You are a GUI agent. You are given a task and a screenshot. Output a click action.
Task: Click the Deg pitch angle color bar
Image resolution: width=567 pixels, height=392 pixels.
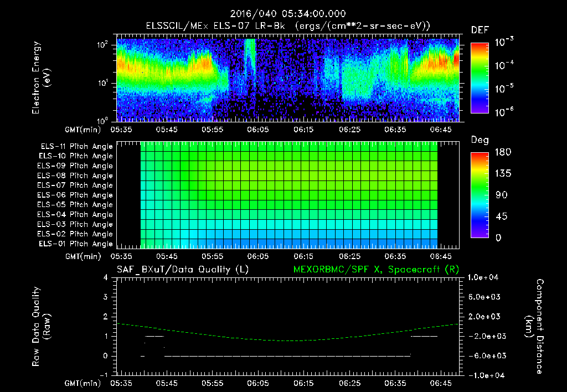(480, 195)
